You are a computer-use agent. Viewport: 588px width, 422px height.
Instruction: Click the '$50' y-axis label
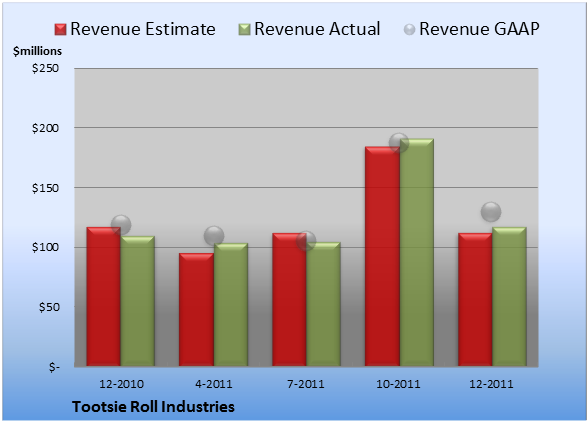pyautogui.click(x=49, y=307)
